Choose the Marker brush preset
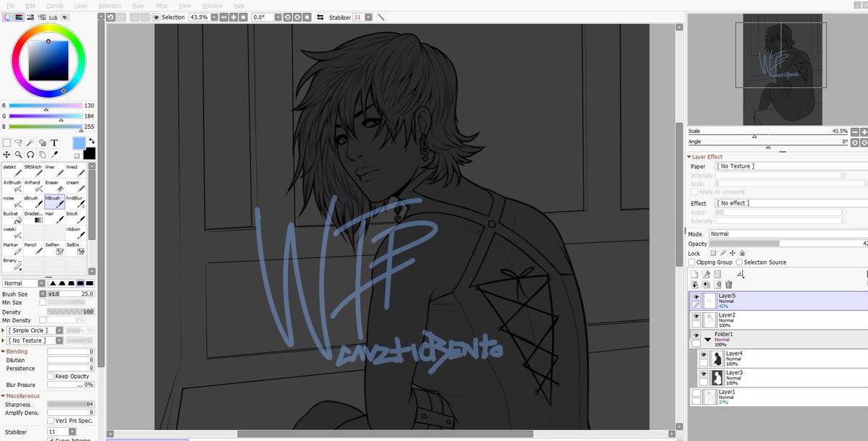The height and width of the screenshot is (441, 868). click(x=12, y=248)
